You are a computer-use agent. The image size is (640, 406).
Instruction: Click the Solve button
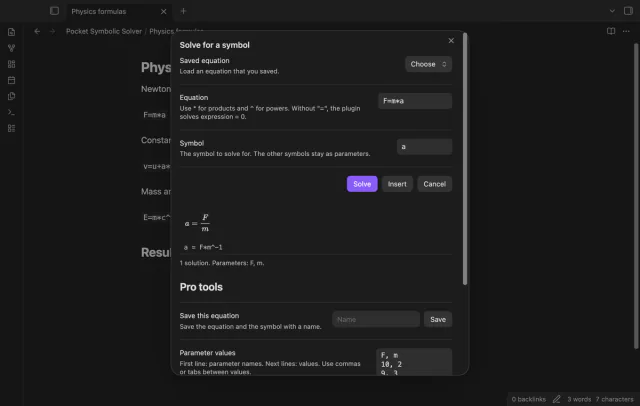click(362, 184)
